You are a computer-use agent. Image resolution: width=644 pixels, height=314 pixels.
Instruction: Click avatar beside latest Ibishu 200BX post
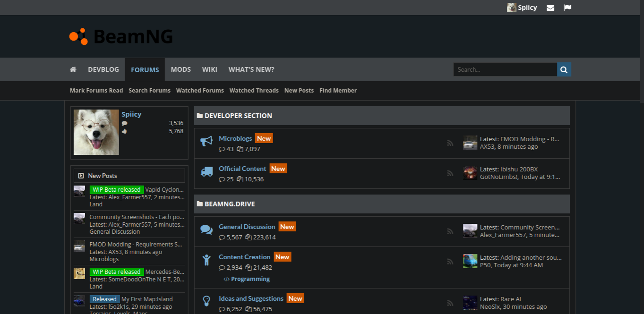click(x=470, y=173)
